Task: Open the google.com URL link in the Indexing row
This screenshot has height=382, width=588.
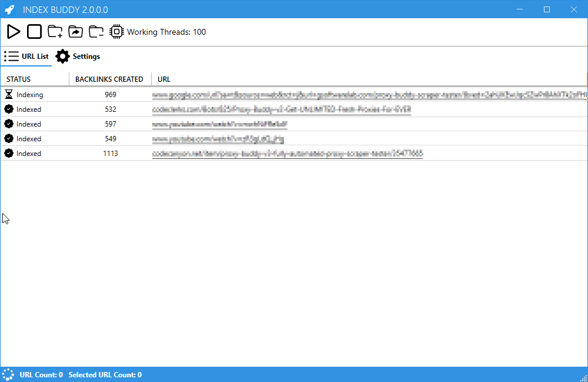Action: pos(369,95)
